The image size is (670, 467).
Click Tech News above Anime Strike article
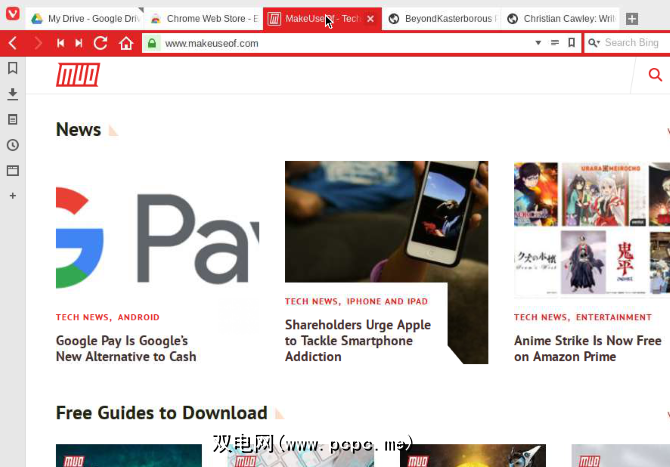coord(540,317)
